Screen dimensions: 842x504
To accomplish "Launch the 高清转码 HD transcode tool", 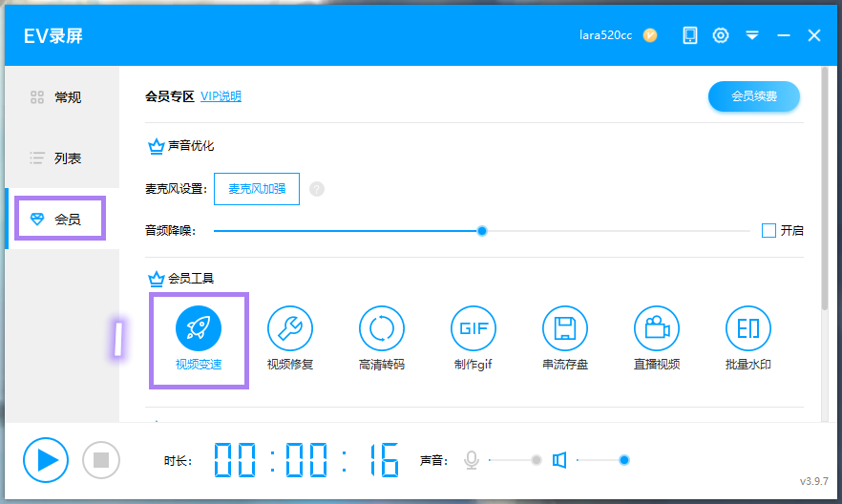I will tap(382, 329).
